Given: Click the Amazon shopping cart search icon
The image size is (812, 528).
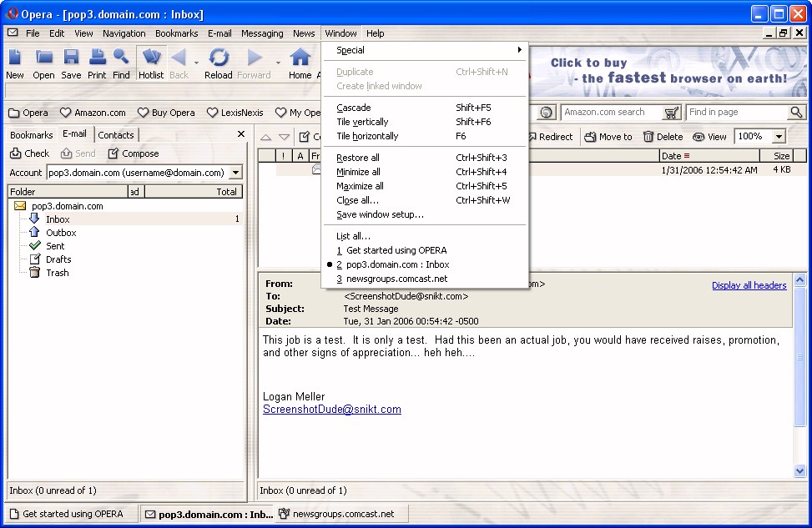Looking at the screenshot, I should point(672,113).
